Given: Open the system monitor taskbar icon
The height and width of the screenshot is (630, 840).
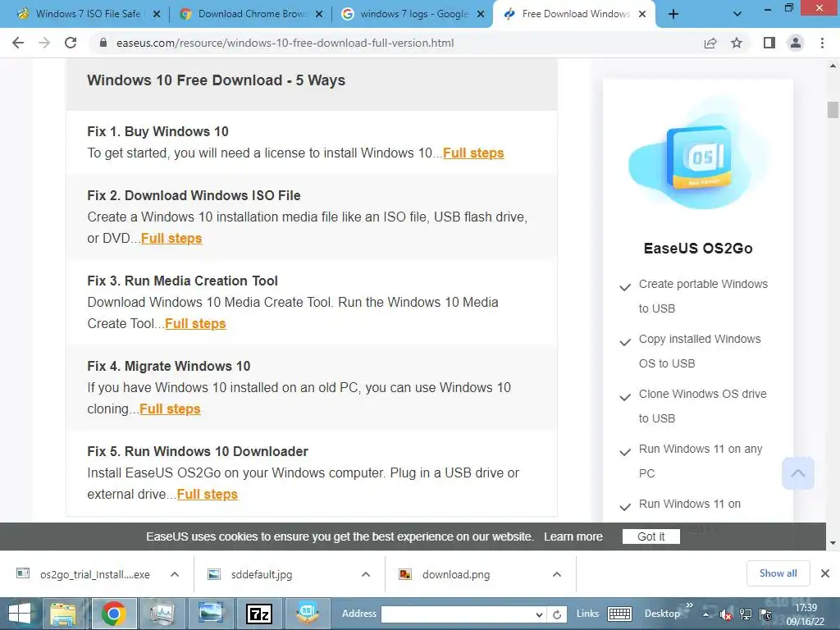Looking at the screenshot, I should click(162, 614).
